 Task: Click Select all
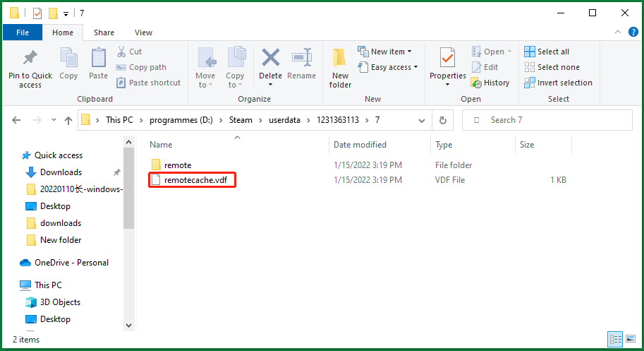tap(547, 52)
